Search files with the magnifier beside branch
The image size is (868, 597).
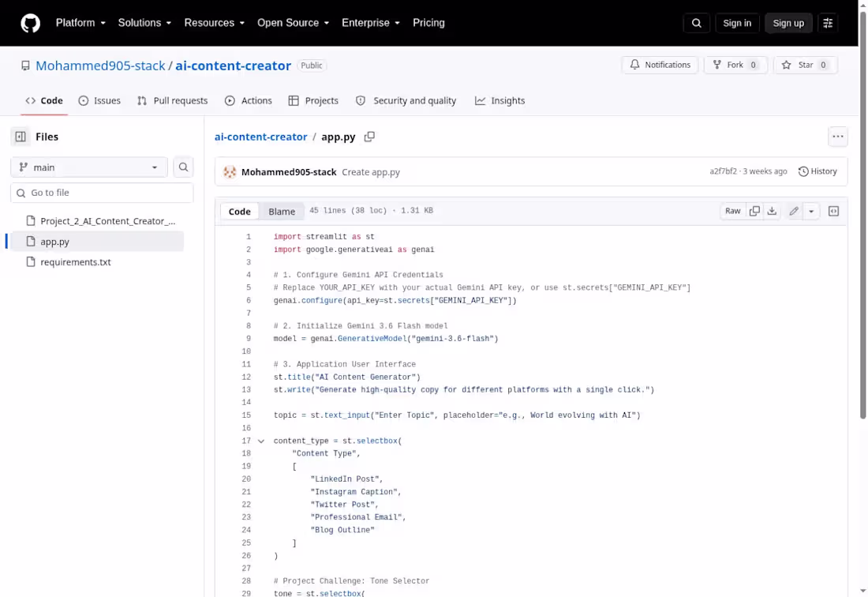[183, 167]
